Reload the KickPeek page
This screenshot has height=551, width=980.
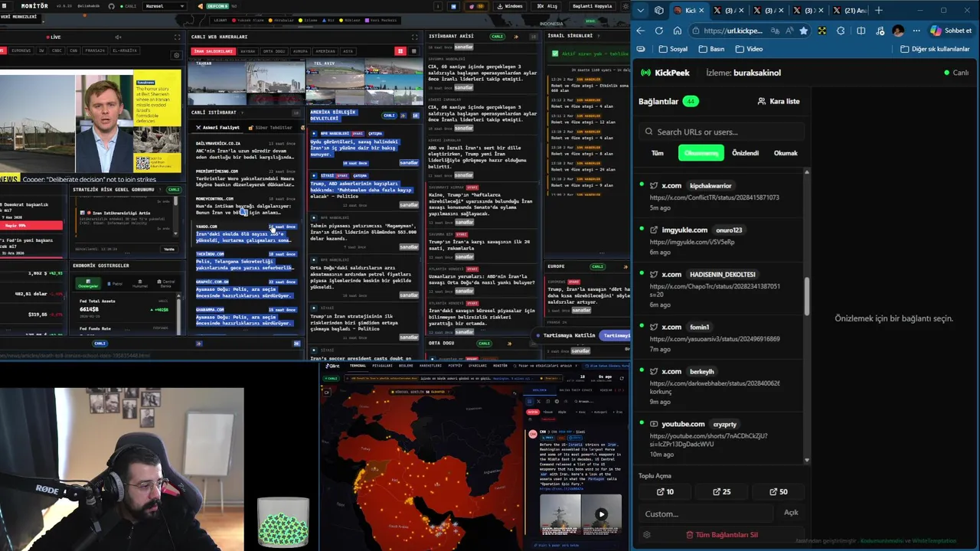point(658,31)
